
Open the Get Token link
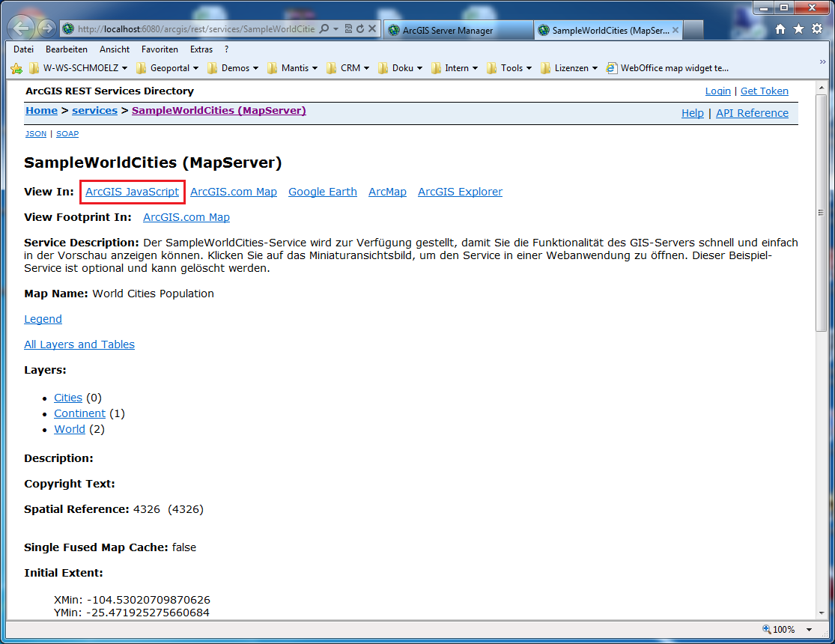pyautogui.click(x=764, y=91)
